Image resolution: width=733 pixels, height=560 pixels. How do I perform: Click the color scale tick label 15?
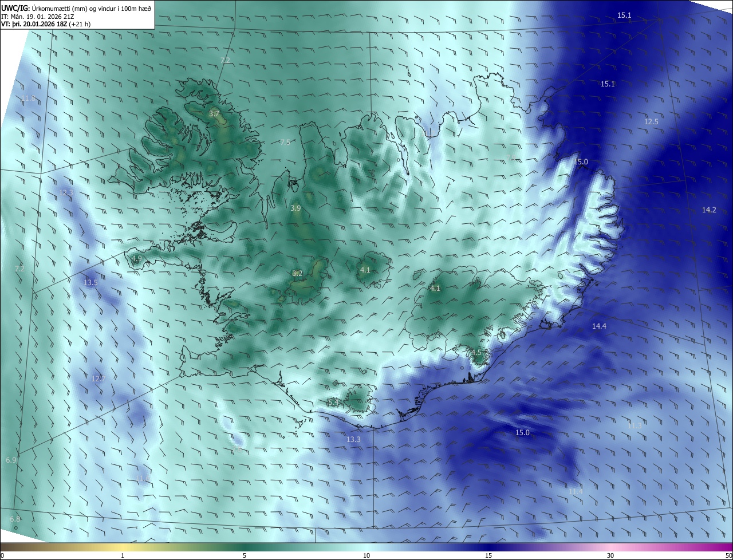tap(488, 555)
